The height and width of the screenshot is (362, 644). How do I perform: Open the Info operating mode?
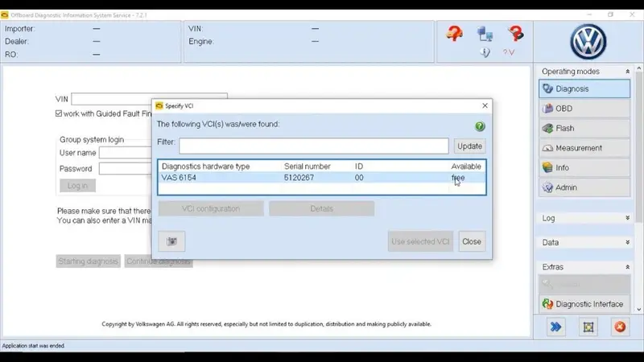(584, 167)
